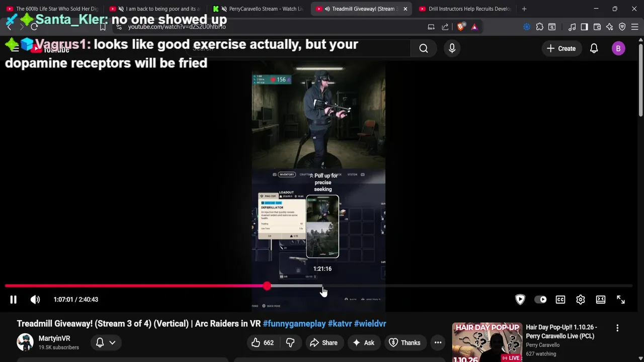Open a new browser tab
Image resolution: width=644 pixels, height=362 pixels.
pyautogui.click(x=524, y=9)
